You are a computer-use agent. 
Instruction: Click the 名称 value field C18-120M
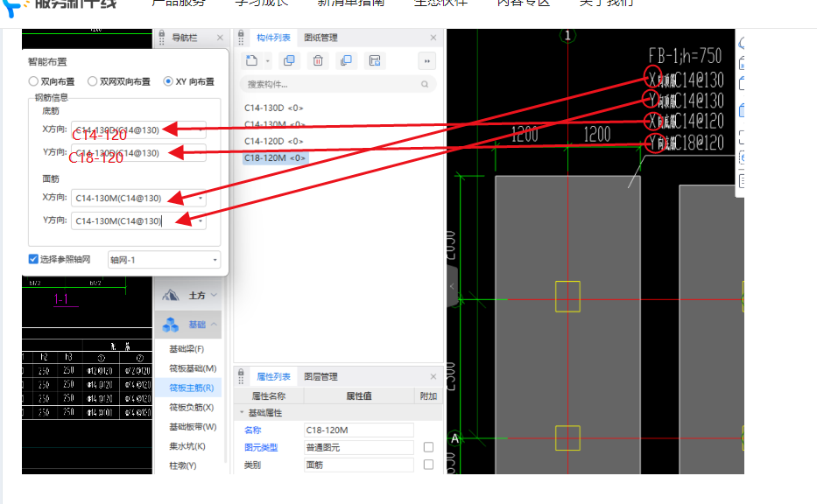359,430
